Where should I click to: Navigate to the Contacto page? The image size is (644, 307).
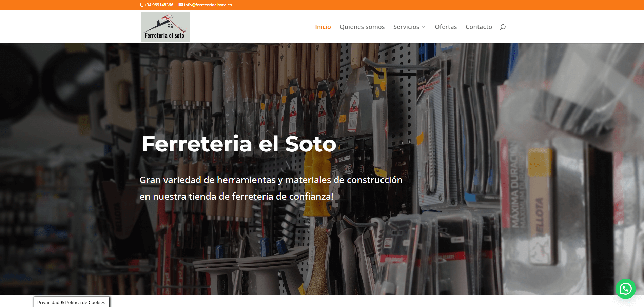(x=479, y=27)
